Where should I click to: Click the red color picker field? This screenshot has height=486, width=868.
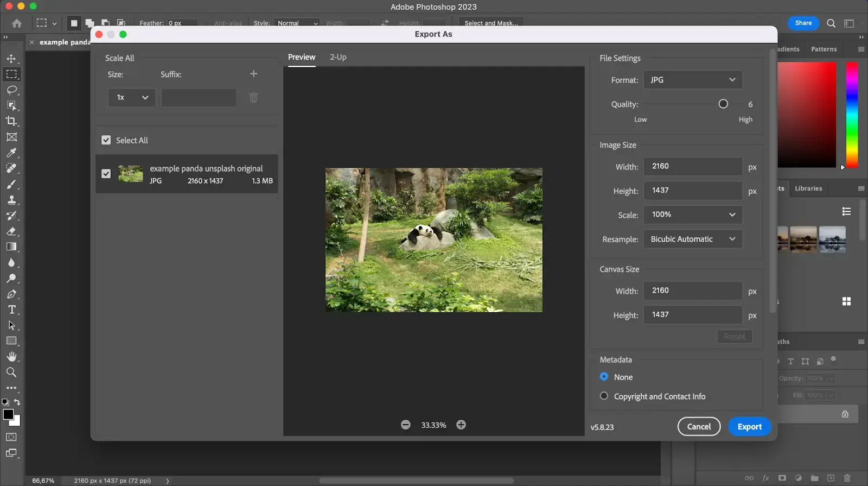click(807, 115)
